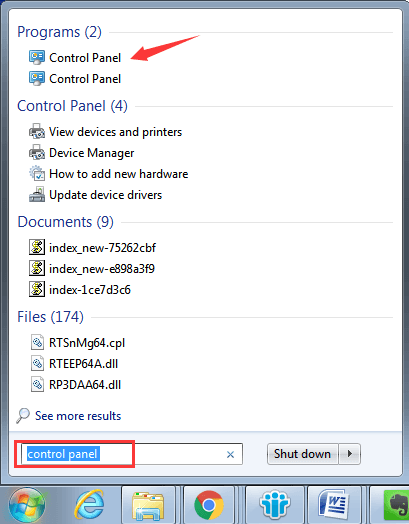Open How to add new hardware
This screenshot has width=409, height=524.
pos(108,174)
